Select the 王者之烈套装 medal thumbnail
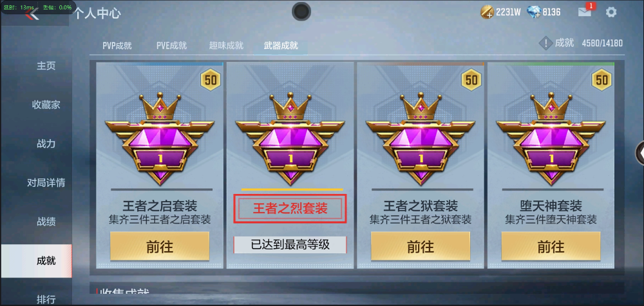 click(x=290, y=139)
